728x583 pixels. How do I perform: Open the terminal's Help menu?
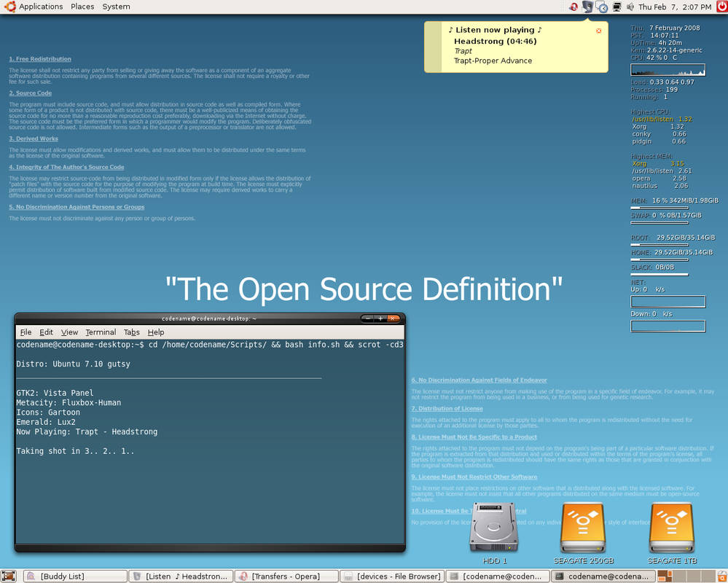click(x=156, y=332)
